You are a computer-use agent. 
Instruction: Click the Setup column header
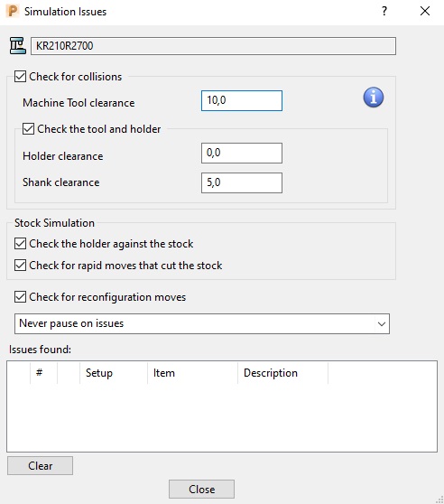point(114,373)
